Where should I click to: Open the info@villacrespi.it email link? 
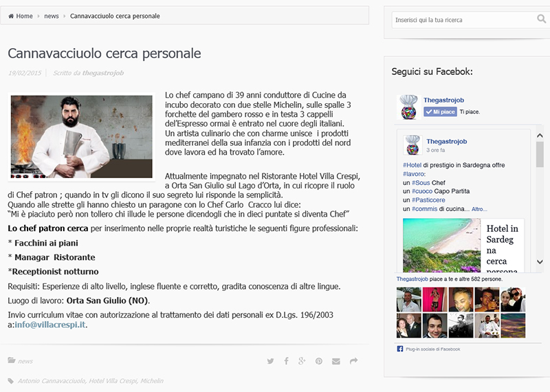point(49,325)
